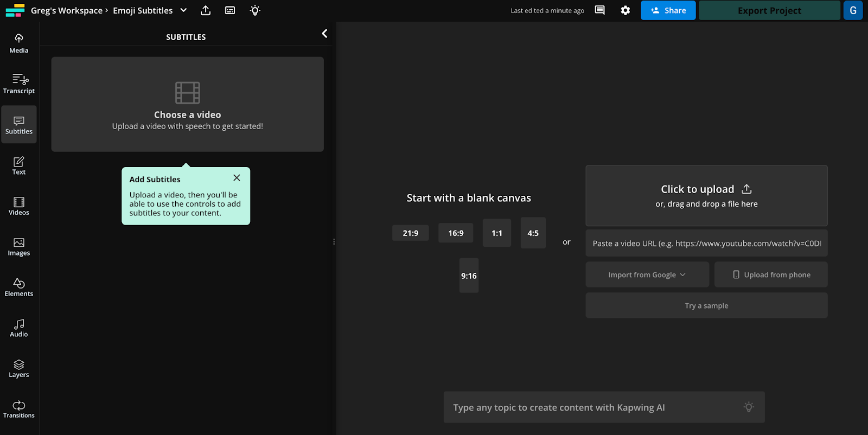Screen dimensions: 868x435
Task: Collapse the Subtitles panel with the chevron
Action: coord(324,34)
